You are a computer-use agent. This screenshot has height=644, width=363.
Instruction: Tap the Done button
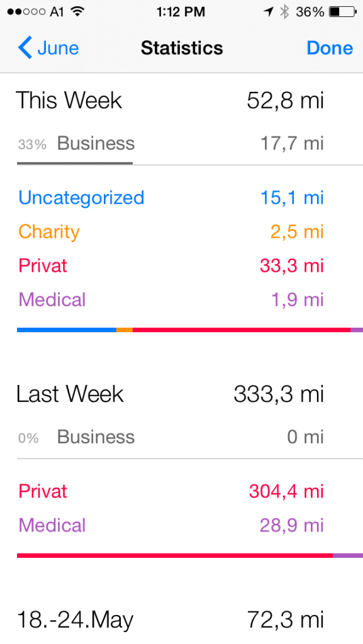coord(330,48)
